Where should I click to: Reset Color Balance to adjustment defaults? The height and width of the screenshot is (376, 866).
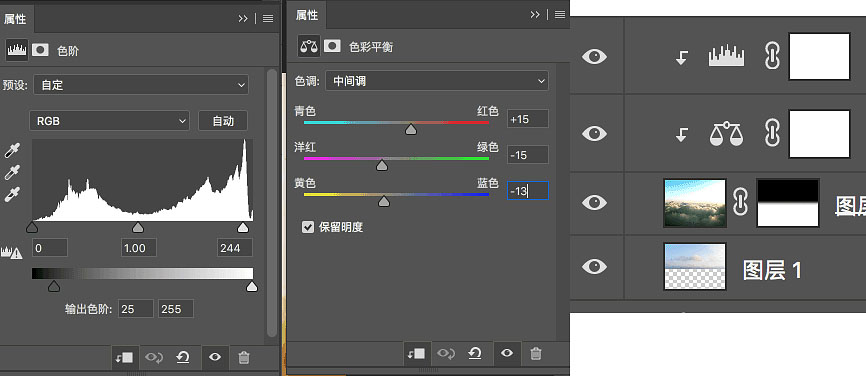pos(474,353)
